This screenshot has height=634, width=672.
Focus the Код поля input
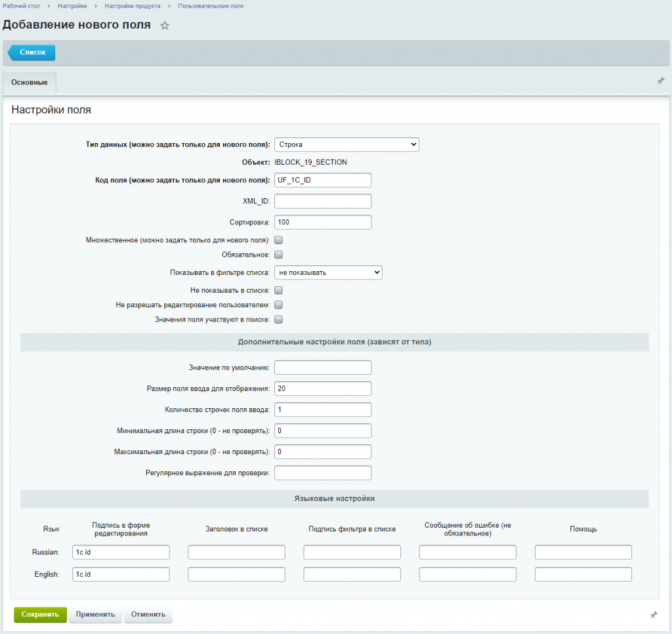pyautogui.click(x=323, y=180)
